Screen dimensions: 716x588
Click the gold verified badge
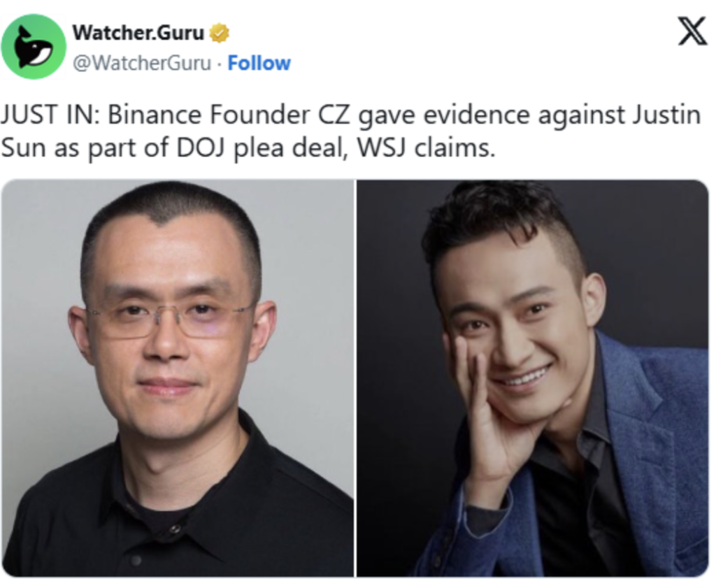pyautogui.click(x=219, y=33)
